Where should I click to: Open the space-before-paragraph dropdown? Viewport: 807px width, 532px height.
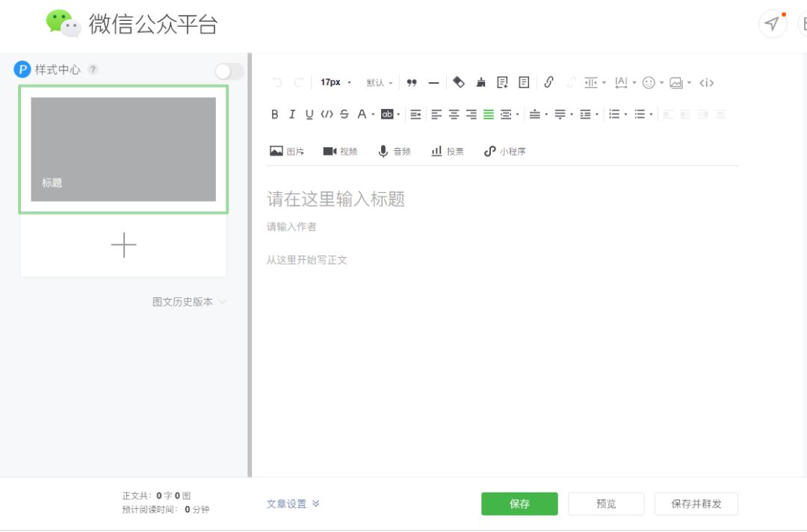[538, 114]
